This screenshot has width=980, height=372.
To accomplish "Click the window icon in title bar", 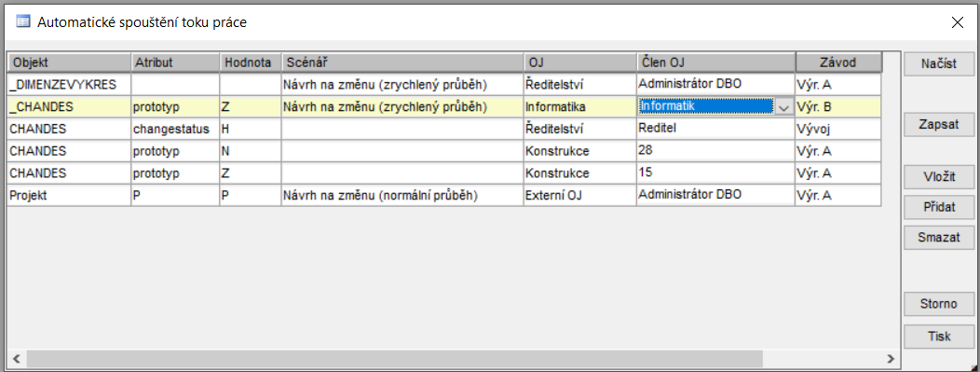I will pyautogui.click(x=23, y=21).
